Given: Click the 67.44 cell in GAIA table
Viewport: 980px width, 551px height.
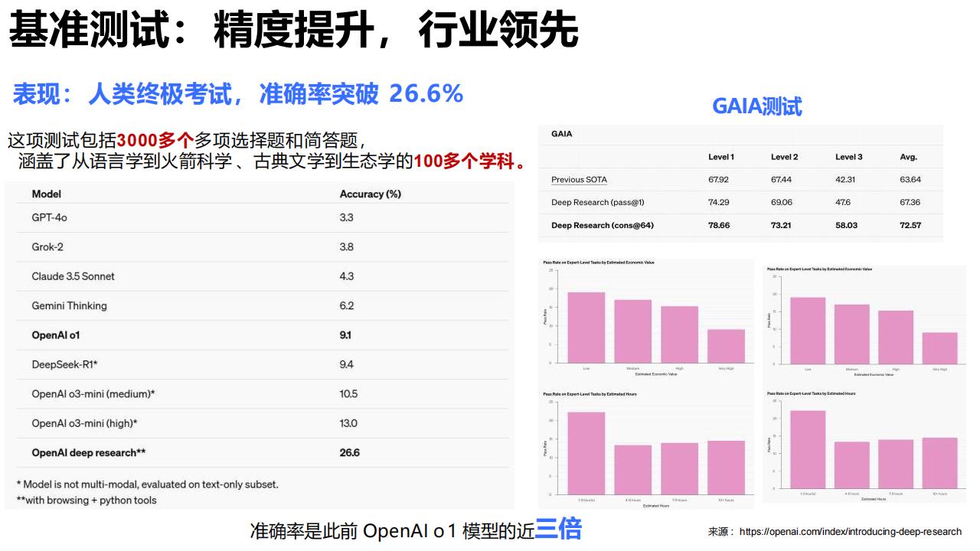Looking at the screenshot, I should coord(782,180).
